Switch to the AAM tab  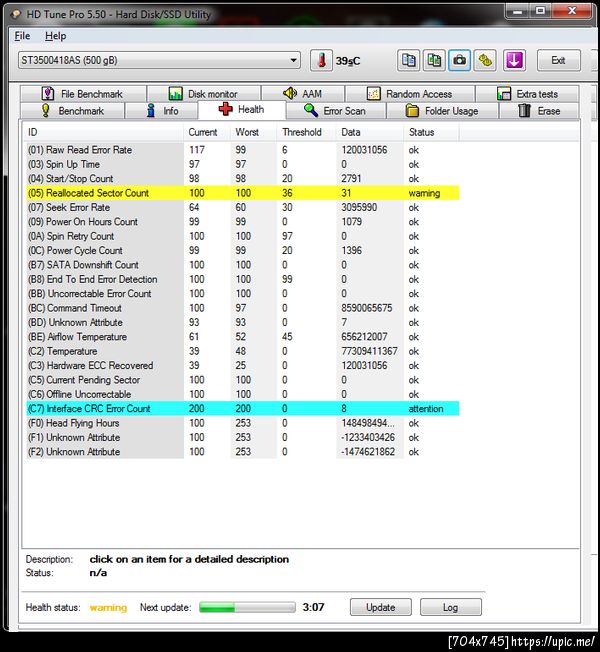[x=303, y=94]
